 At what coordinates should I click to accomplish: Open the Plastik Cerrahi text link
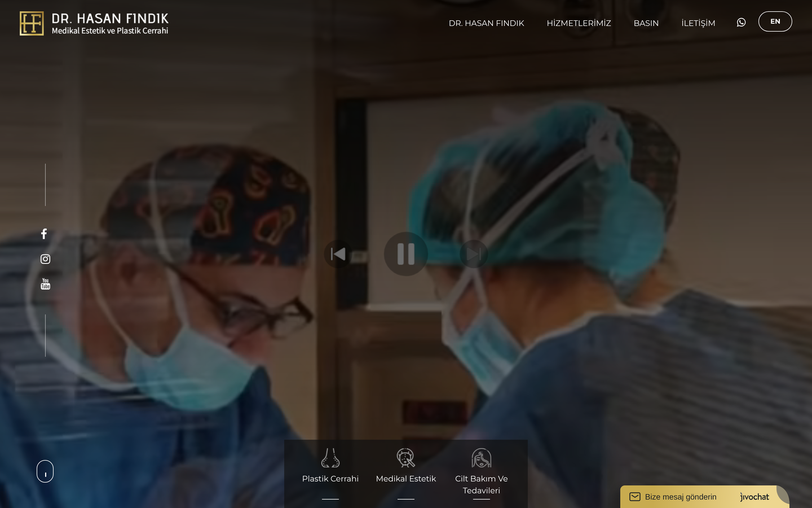point(330,479)
